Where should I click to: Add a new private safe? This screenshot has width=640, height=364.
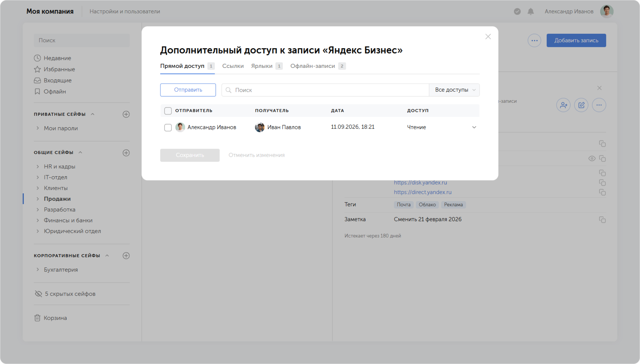[126, 114]
